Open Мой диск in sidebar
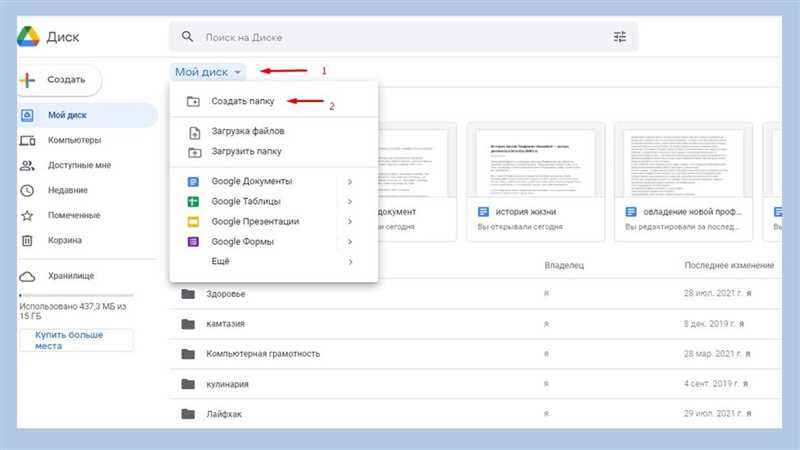Viewport: 800px width, 450px height. click(x=87, y=115)
